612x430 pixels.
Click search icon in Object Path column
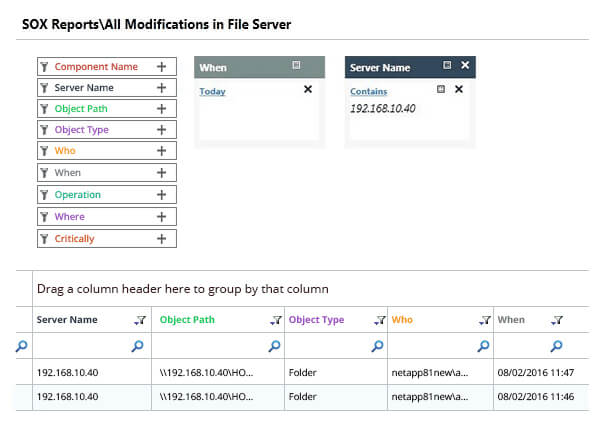274,346
